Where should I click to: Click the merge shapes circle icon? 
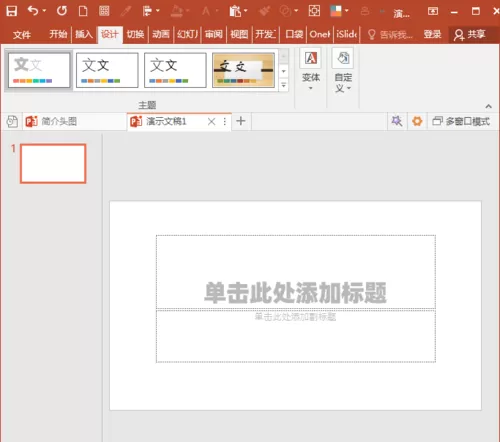285,11
